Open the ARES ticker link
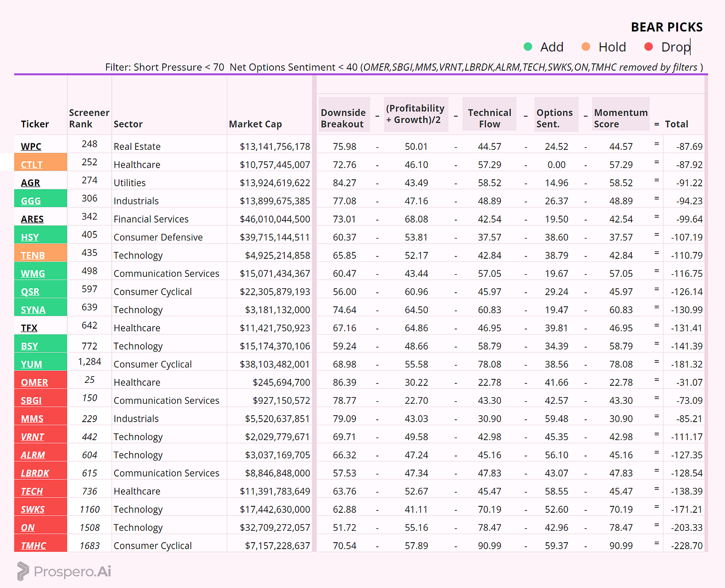Screen dimensions: 725x588 32,219
